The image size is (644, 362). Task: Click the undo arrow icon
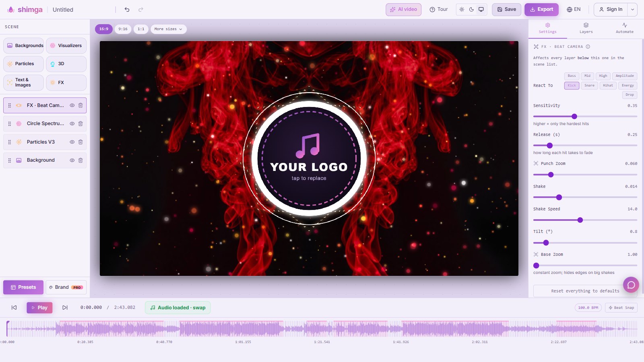tap(127, 10)
